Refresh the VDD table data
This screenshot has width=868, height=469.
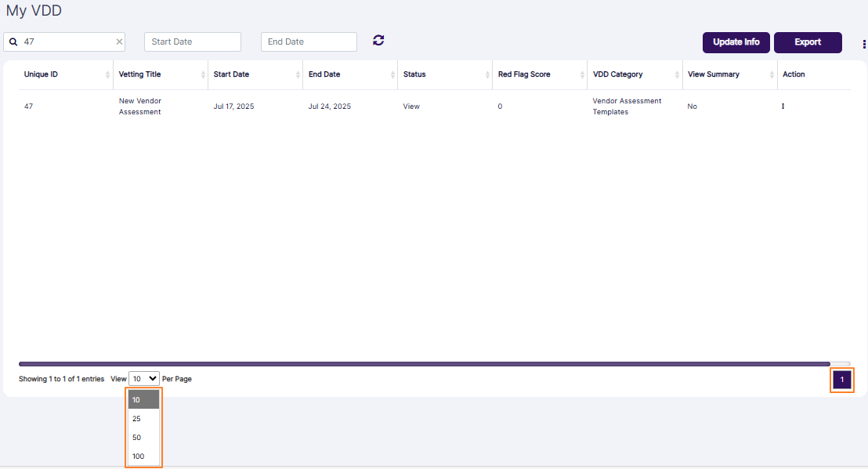coord(378,40)
